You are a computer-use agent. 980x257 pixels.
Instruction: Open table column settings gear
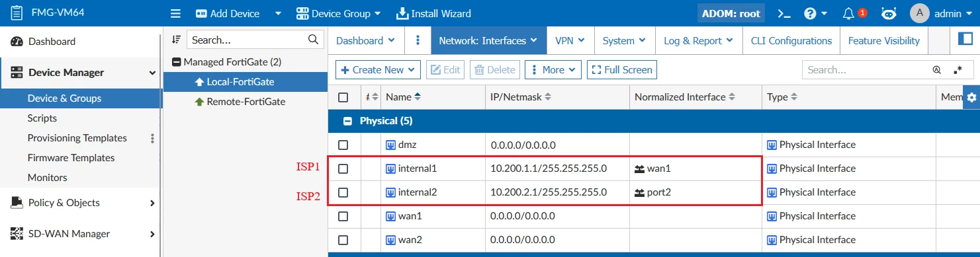coord(971,97)
